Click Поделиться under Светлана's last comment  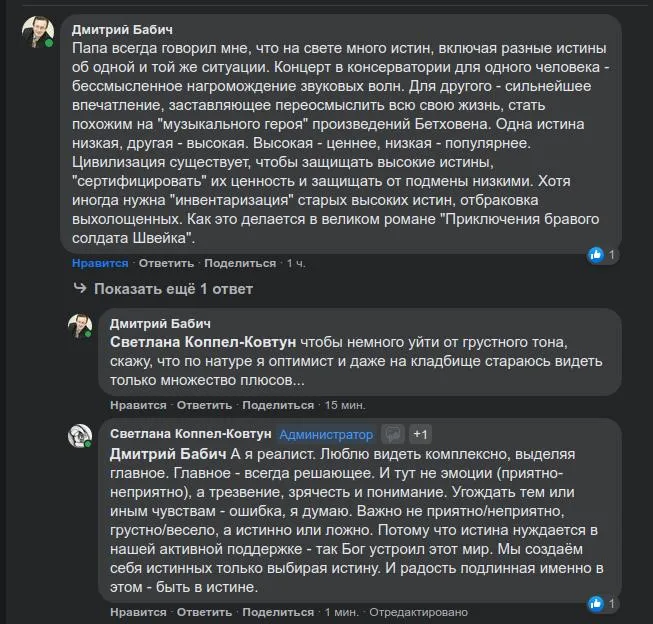(x=278, y=611)
